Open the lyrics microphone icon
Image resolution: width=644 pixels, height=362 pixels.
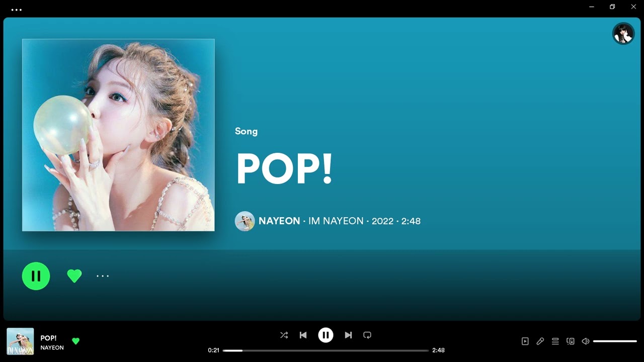point(540,341)
